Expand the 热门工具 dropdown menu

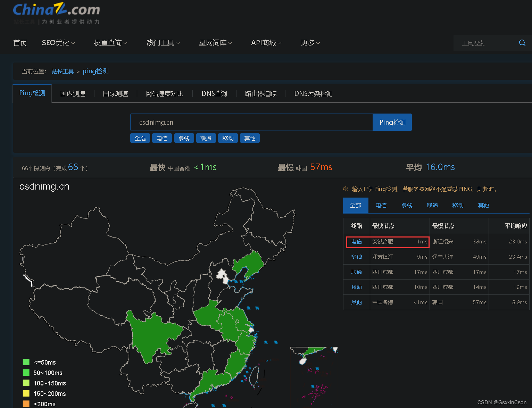coord(163,43)
